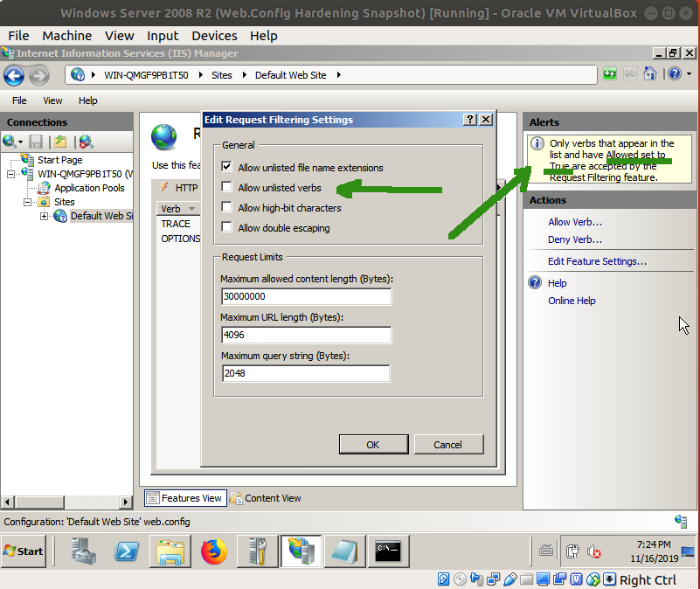Open the VirtualBox Input menu
The image size is (700, 589).
163,36
